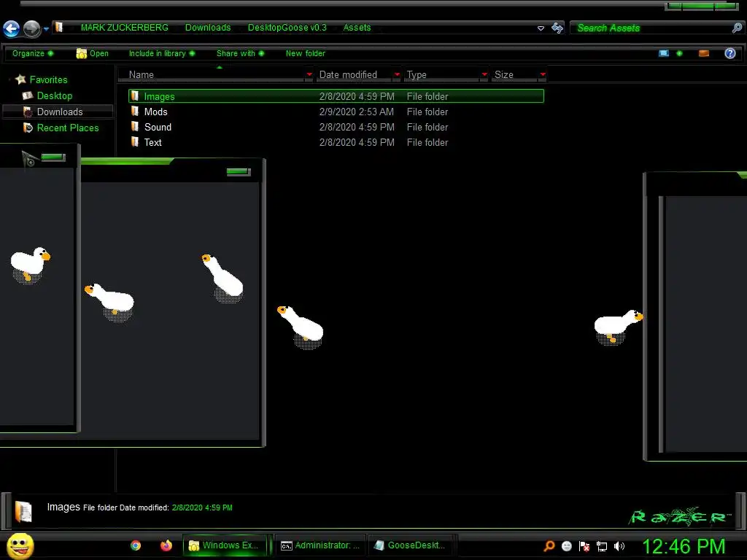Sort by Name column header
The image size is (747, 560).
[141, 75]
